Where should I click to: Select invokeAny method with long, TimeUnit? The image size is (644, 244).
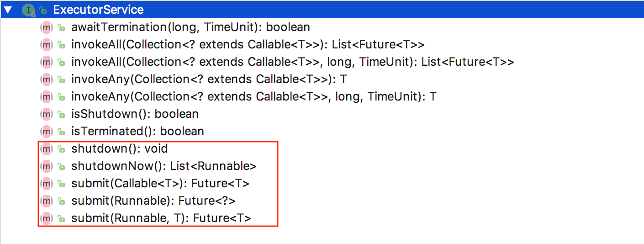[x=253, y=97]
